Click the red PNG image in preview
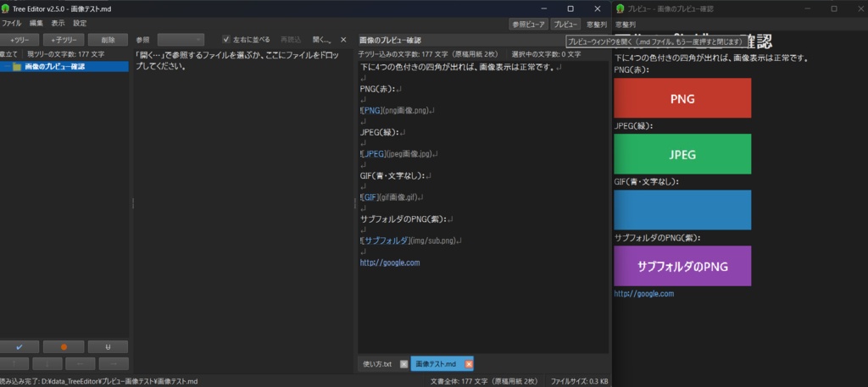868x387 pixels. pos(682,98)
